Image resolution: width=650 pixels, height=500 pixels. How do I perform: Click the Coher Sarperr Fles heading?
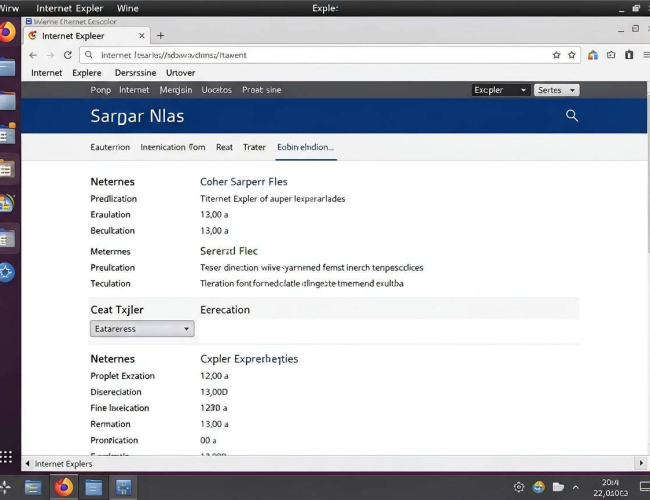(244, 182)
